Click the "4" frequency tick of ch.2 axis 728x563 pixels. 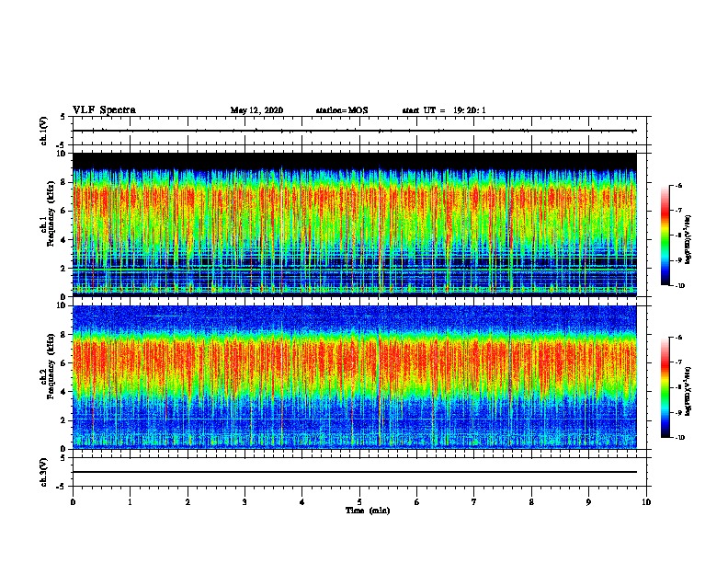click(x=64, y=392)
